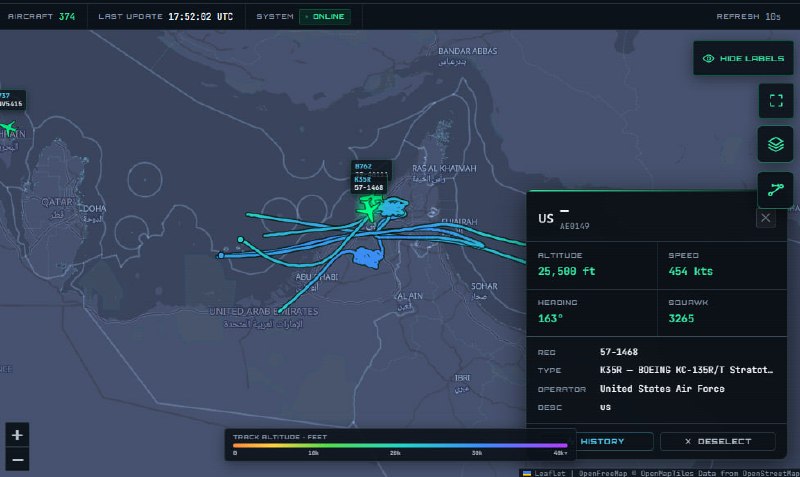Close the aircraft details panel

(x=765, y=218)
